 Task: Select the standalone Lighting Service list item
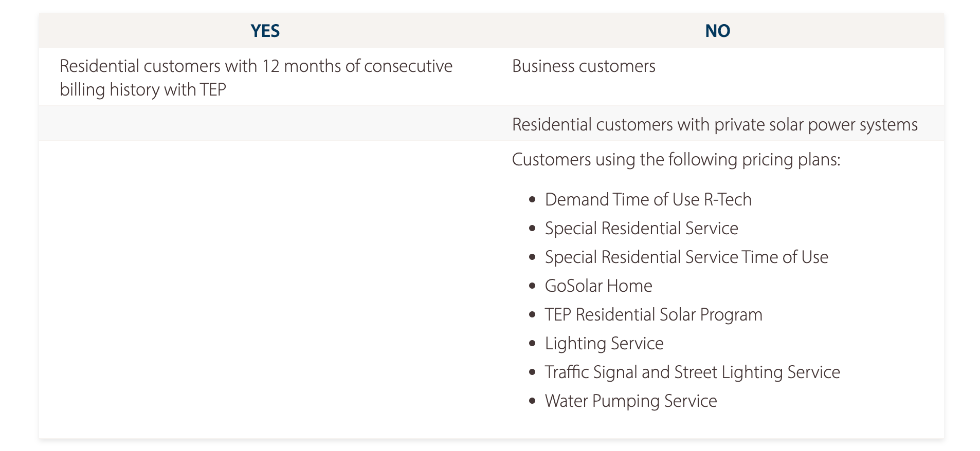point(604,343)
